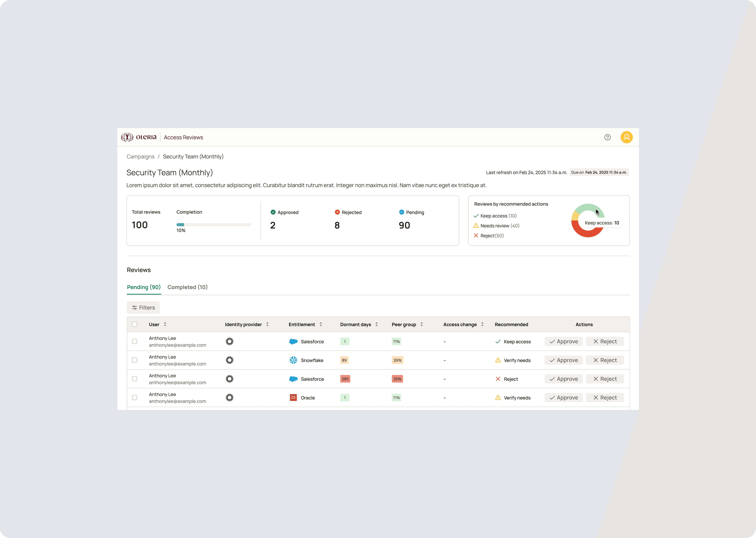Click the Oleria logo icon
756x538 pixels.
[x=127, y=137]
